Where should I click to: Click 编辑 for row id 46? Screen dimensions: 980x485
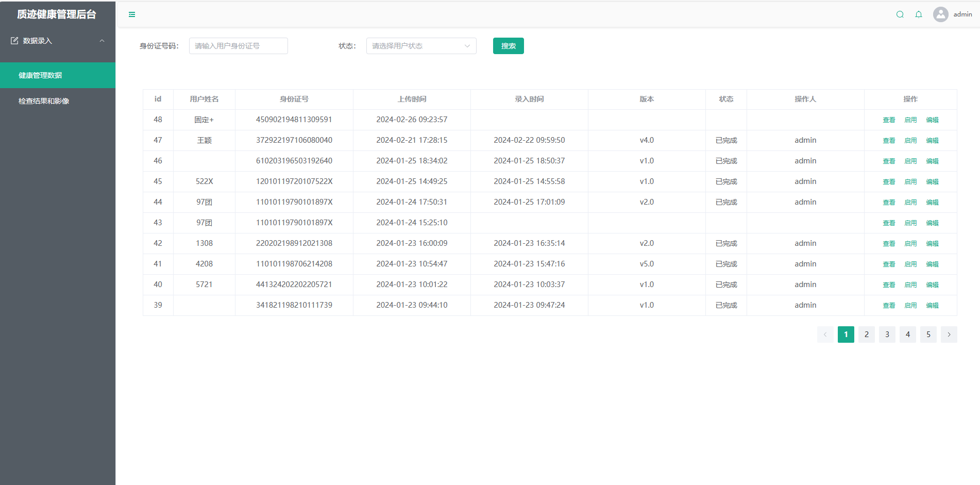pyautogui.click(x=932, y=161)
